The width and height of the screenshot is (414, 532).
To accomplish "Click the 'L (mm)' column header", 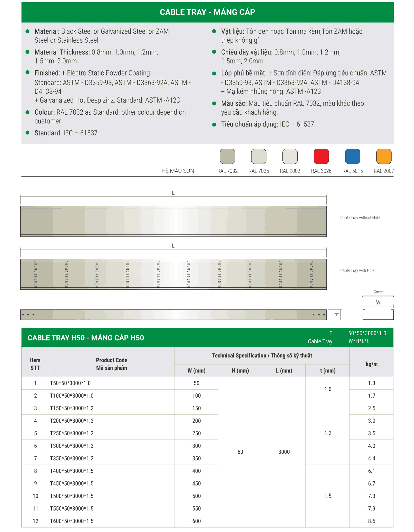I will tap(284, 371).
